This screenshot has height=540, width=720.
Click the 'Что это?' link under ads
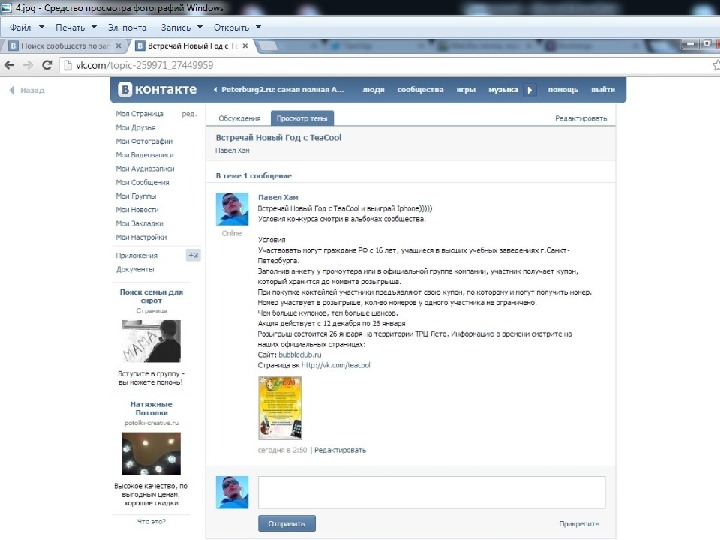coord(151,522)
